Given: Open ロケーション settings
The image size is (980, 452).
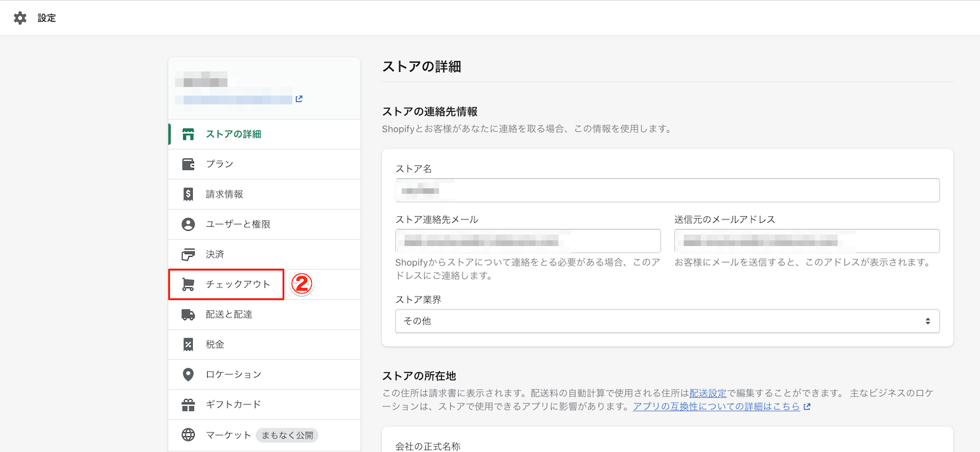Looking at the screenshot, I should [264, 375].
